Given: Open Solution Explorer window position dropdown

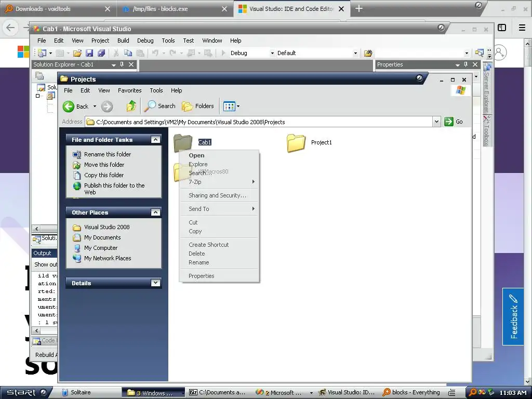Looking at the screenshot, I should [114, 65].
